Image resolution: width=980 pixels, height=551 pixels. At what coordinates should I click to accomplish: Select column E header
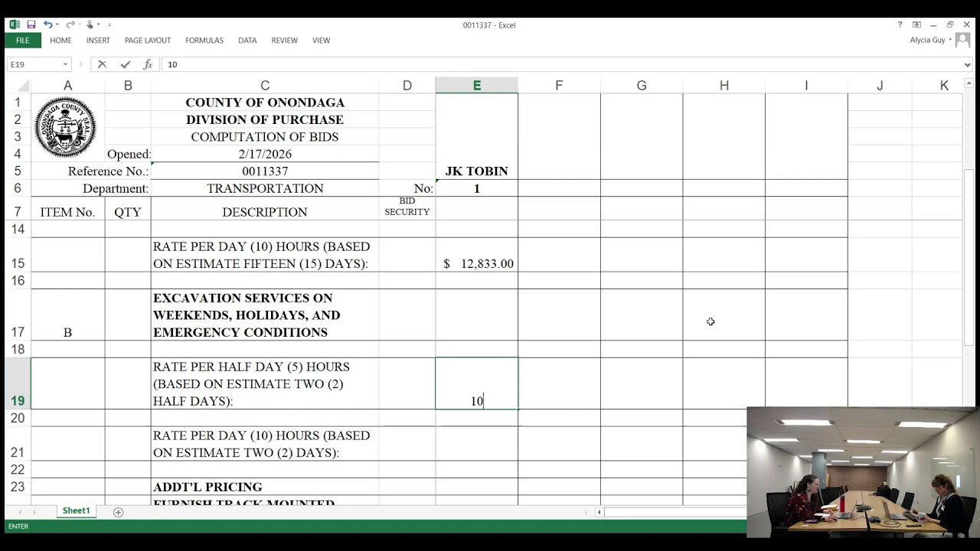[x=476, y=85]
